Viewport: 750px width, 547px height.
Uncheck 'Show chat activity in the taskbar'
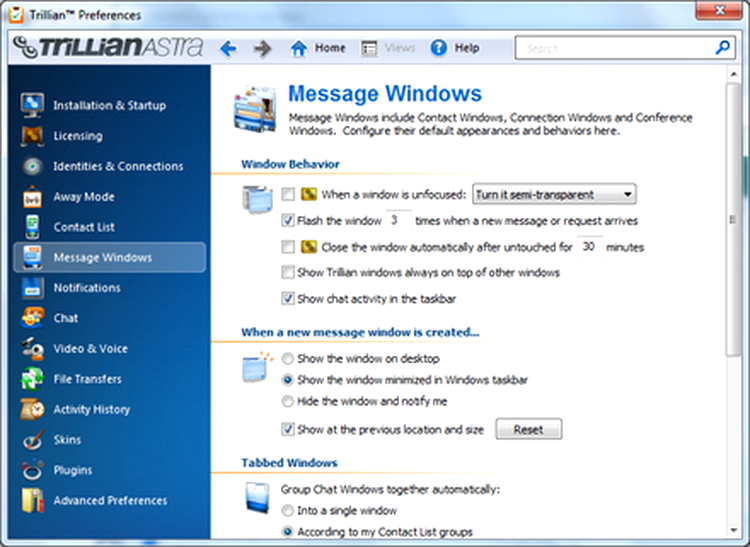click(288, 299)
